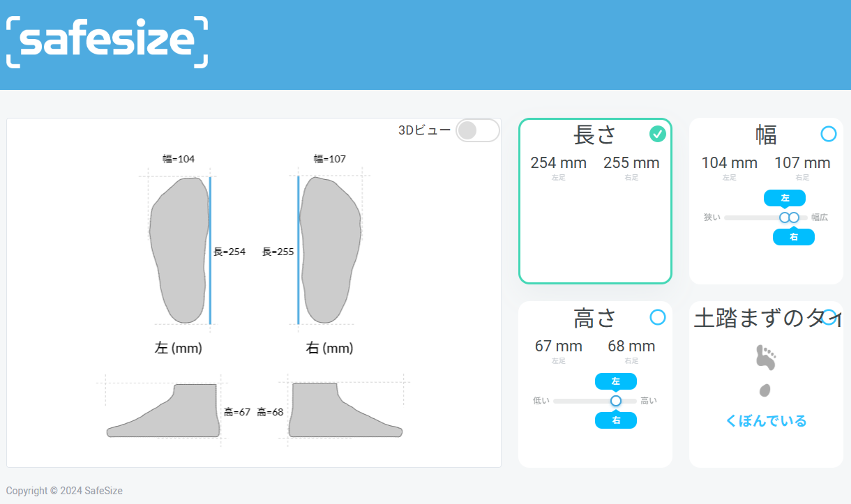
Task: Toggle the 3Dビュー switch
Action: pyautogui.click(x=477, y=130)
